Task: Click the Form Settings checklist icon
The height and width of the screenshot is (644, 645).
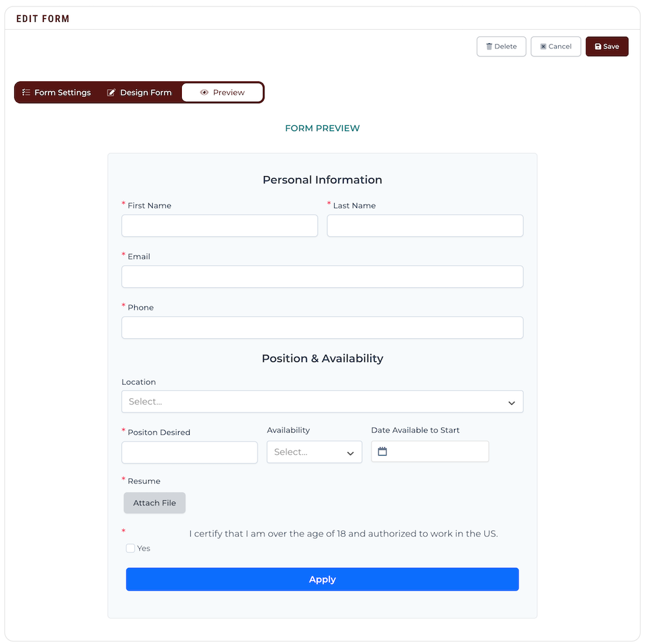Action: 26,92
